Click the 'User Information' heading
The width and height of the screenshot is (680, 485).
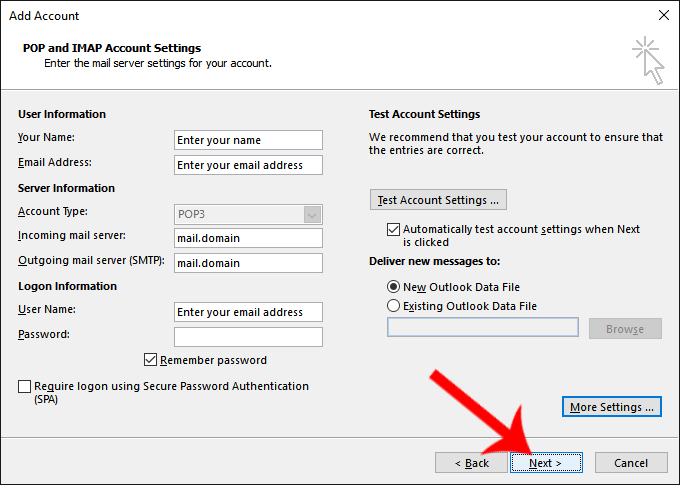[62, 114]
